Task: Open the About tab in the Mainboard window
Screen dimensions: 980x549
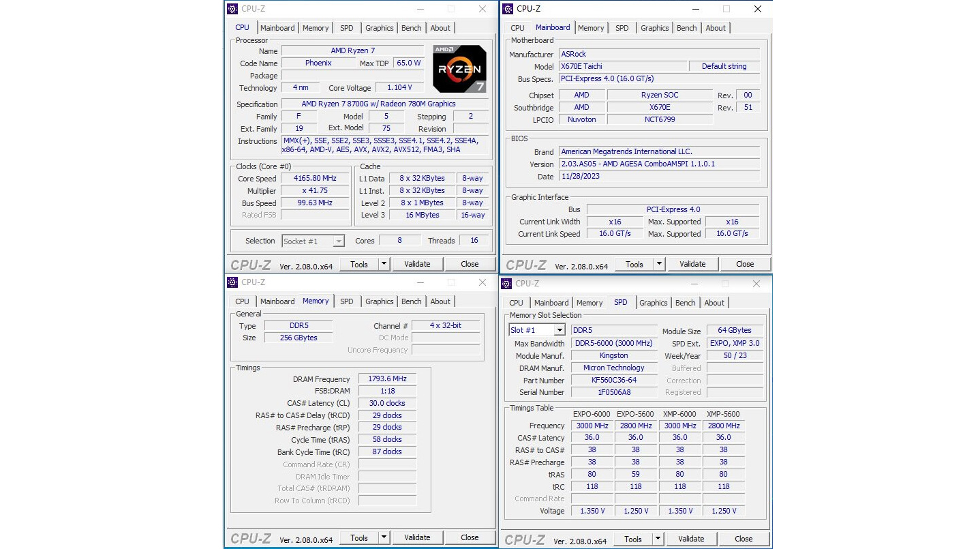Action: pyautogui.click(x=716, y=28)
